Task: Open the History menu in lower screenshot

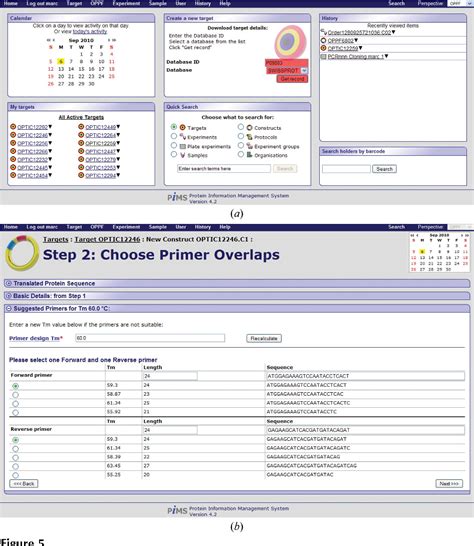Action: [x=203, y=227]
